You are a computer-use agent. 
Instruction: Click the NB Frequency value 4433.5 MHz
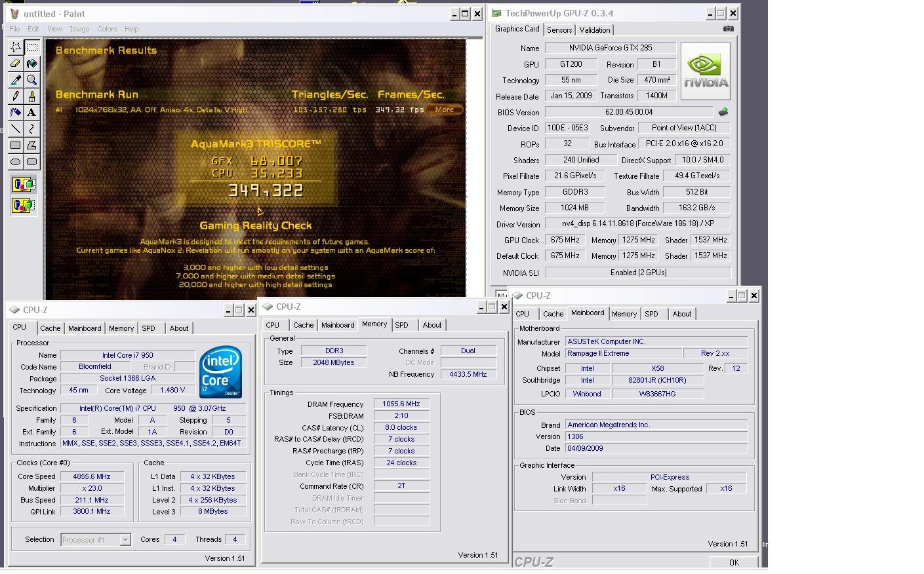[x=468, y=374]
